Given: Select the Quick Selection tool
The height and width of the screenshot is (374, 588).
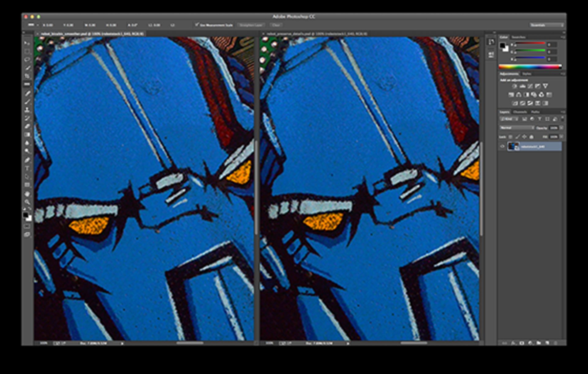Looking at the screenshot, I should coord(27,68).
